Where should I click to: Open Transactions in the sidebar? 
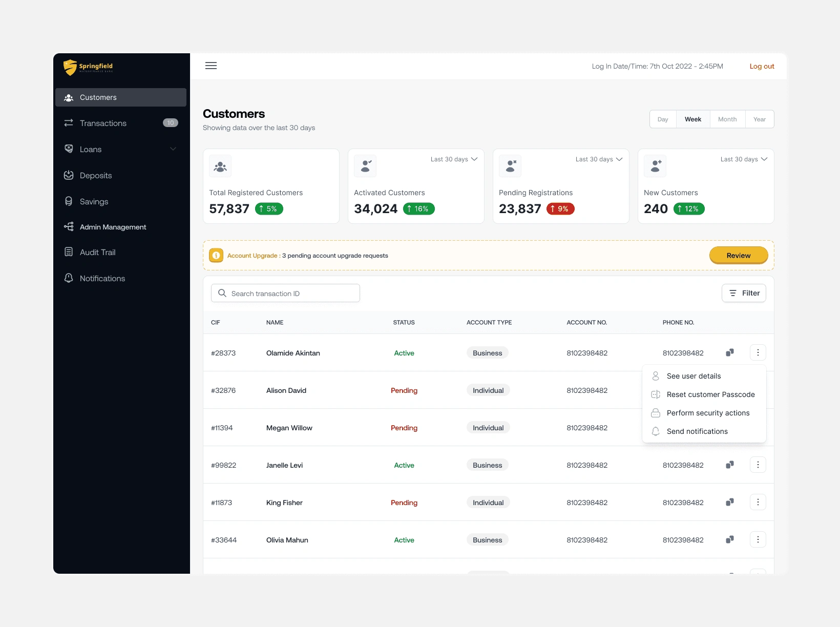[121, 123]
